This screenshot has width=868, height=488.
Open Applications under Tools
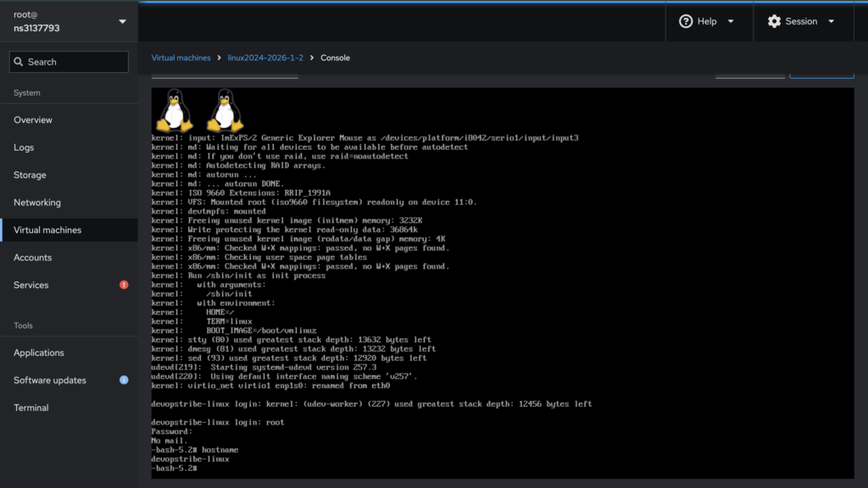pyautogui.click(x=39, y=352)
